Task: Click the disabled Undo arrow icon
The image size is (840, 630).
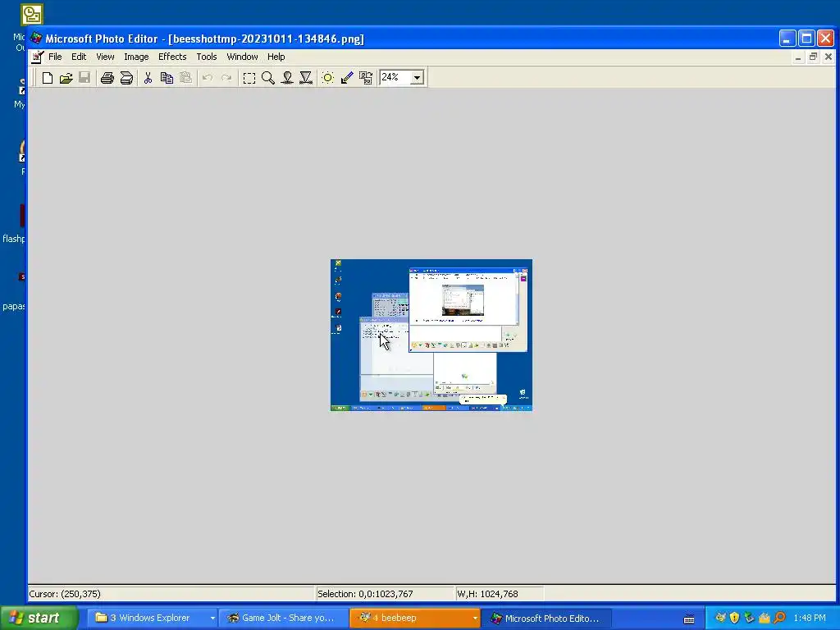Action: (x=208, y=78)
